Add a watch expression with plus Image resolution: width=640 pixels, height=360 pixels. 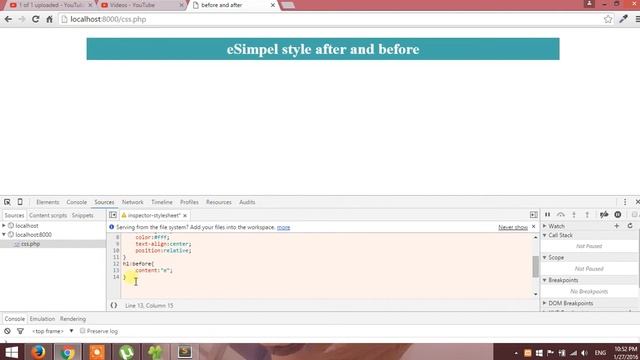click(x=617, y=226)
